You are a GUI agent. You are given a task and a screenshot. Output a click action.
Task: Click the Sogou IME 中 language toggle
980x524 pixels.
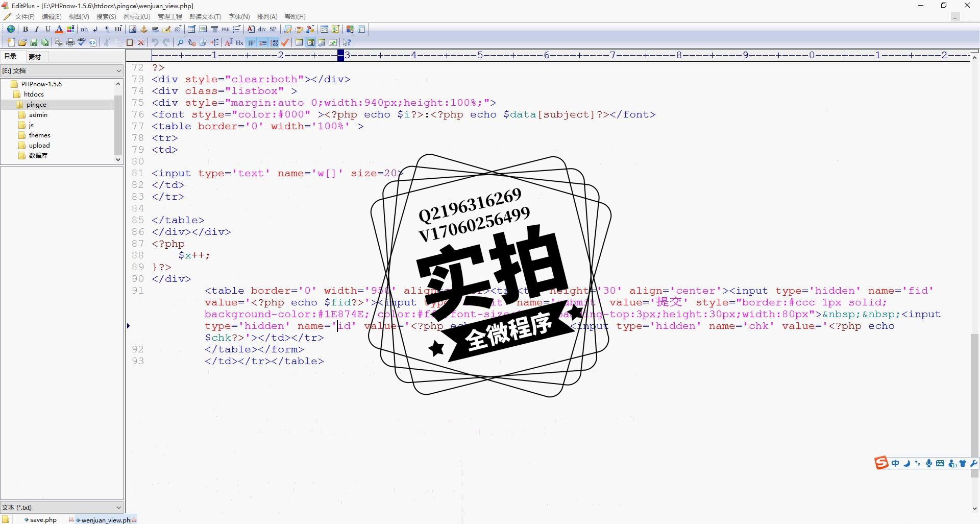(895, 463)
